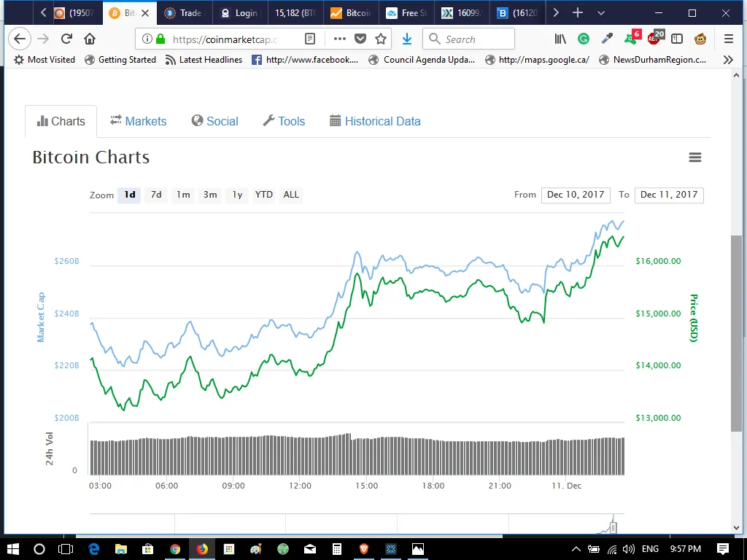Image resolution: width=747 pixels, height=560 pixels.
Task: Open the facebook.com bookmark
Action: click(x=305, y=60)
